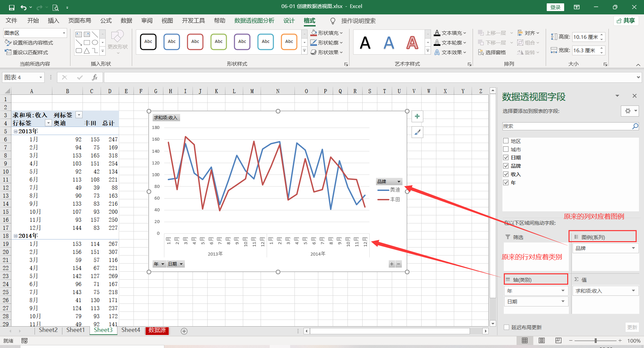Click the Name Box showing 图表 4
This screenshot has height=348, width=644.
click(x=20, y=77)
